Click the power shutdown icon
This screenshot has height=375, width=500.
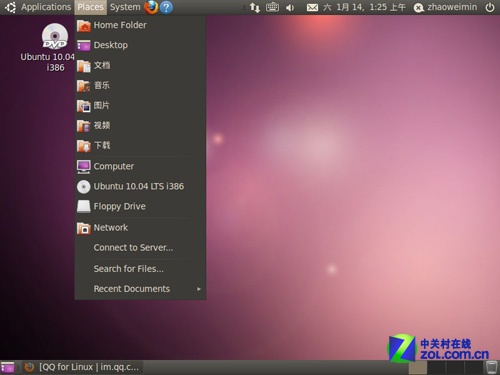(x=490, y=7)
